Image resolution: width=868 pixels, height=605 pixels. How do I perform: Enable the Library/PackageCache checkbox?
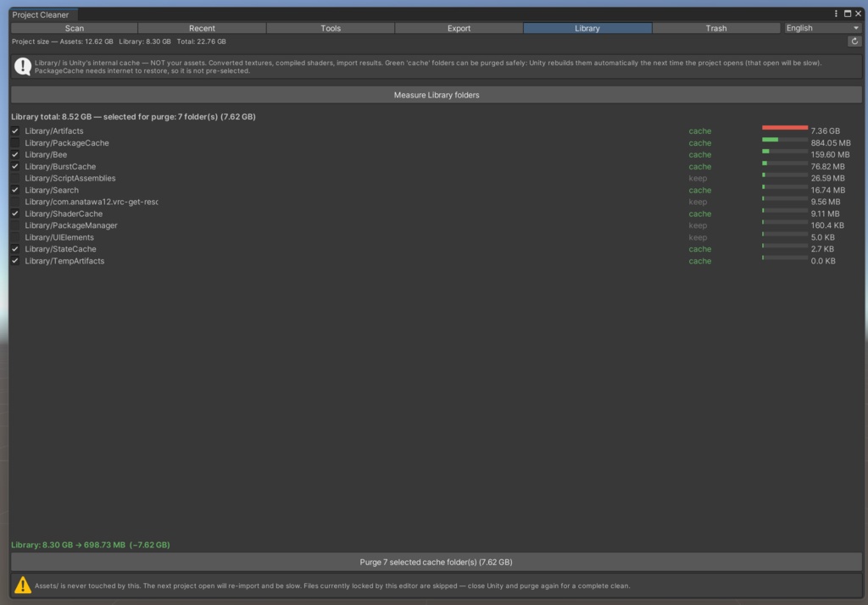(15, 143)
